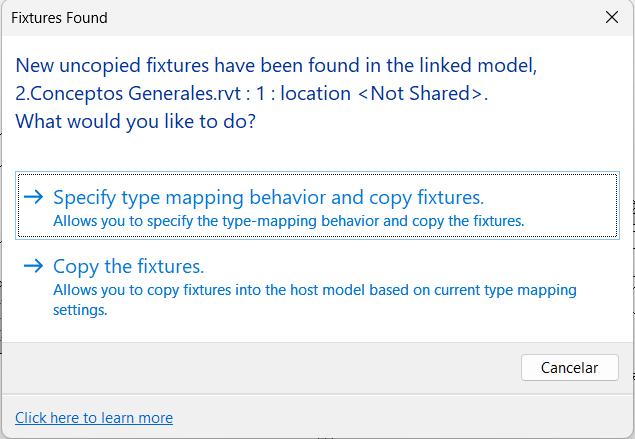This screenshot has width=635, height=439.
Task: Click the arrow icon beside Specify type mapping
Action: (33, 197)
